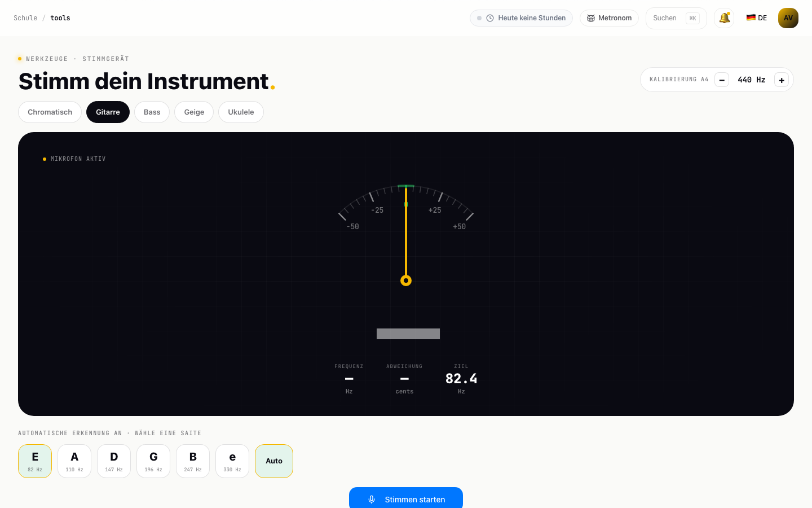This screenshot has width=812, height=508.
Task: Click the metronome icon in header
Action: (591, 18)
